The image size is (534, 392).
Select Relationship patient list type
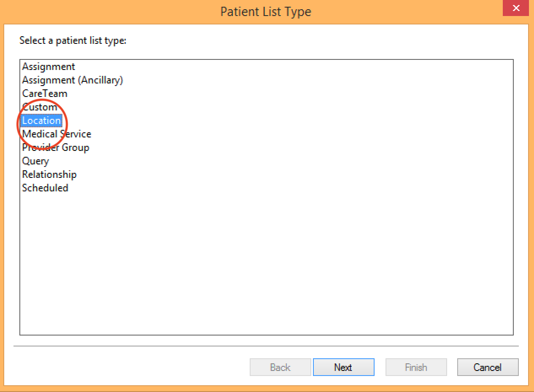(49, 175)
